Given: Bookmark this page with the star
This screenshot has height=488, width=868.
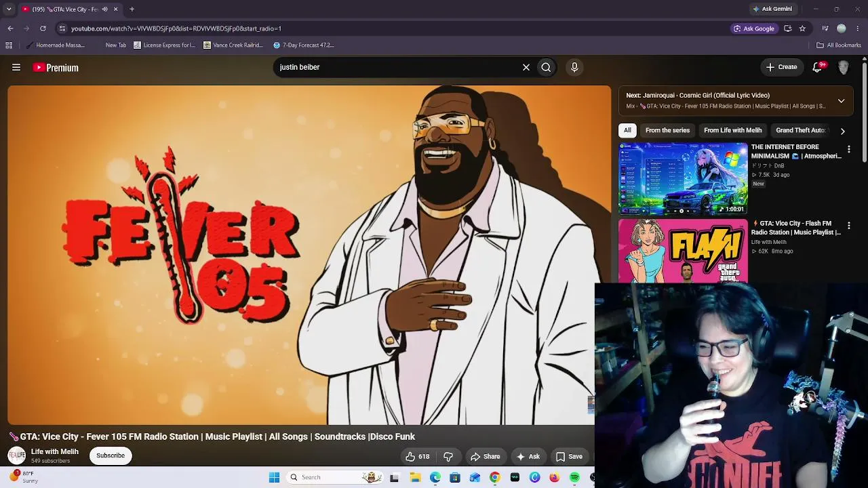Looking at the screenshot, I should click(802, 28).
